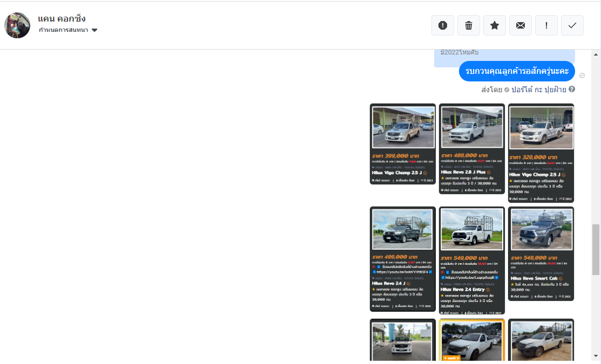Click the exclamation mark priority icon
Screen dimensions: 601x364
(546, 25)
